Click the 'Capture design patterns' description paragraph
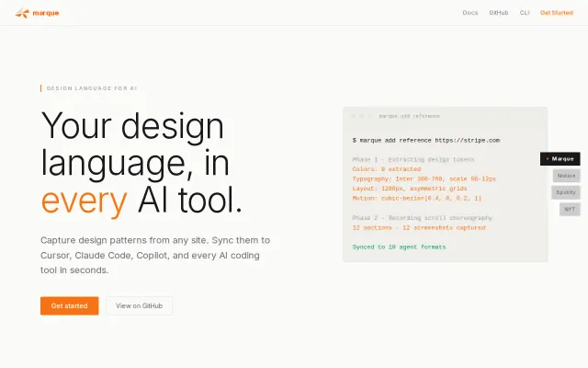 point(155,255)
